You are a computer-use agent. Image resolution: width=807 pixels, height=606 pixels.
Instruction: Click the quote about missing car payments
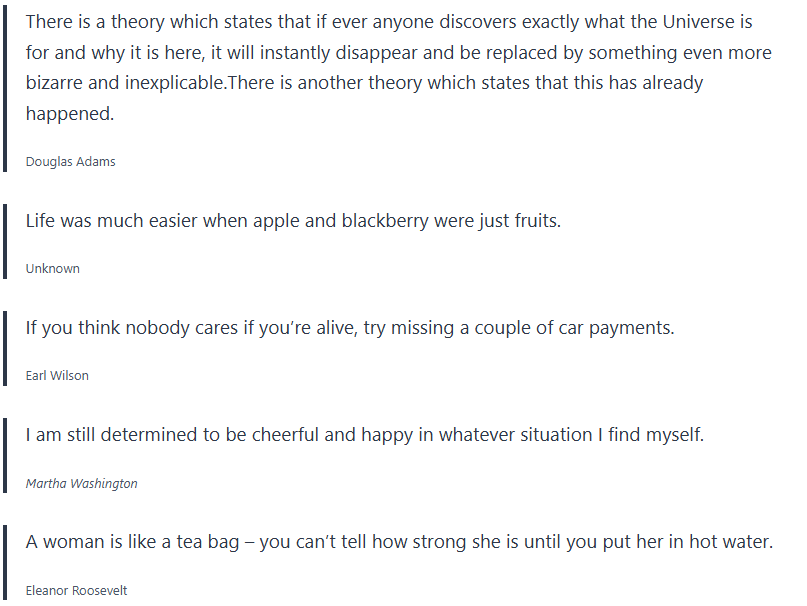click(350, 327)
